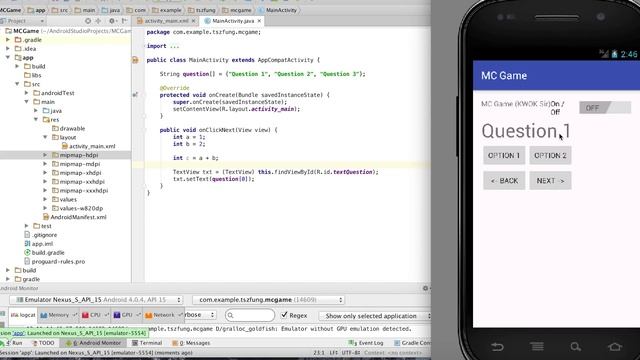Open the Terminal tool window

147,343
